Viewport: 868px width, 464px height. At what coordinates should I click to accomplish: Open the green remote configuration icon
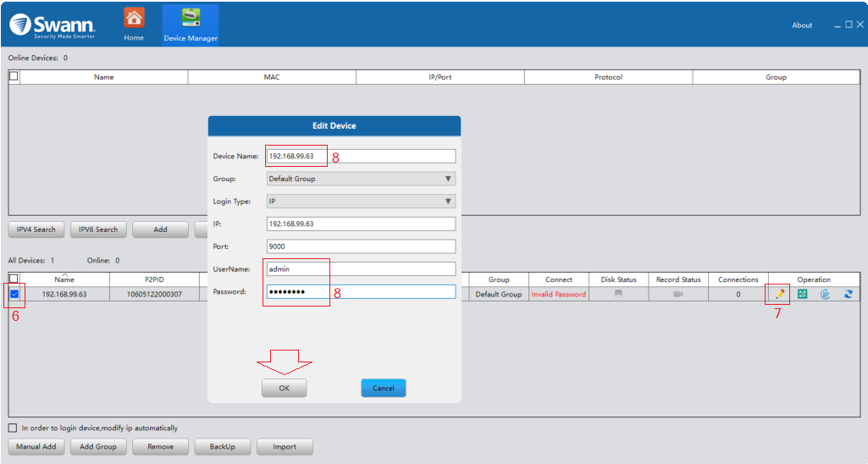click(x=802, y=294)
